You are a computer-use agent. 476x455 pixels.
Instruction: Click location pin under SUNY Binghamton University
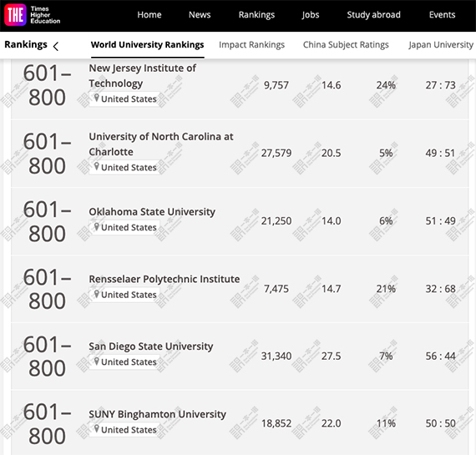[97, 429]
